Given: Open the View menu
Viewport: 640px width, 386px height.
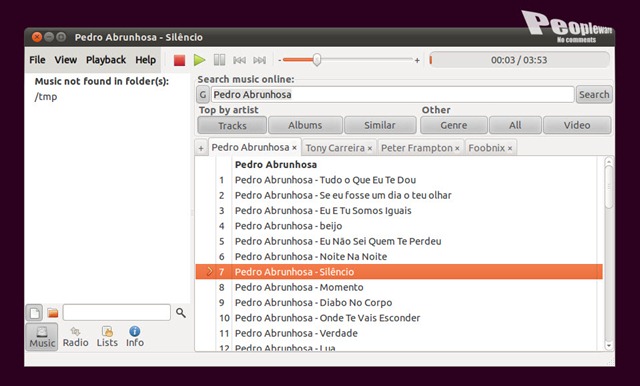Looking at the screenshot, I should tap(66, 60).
